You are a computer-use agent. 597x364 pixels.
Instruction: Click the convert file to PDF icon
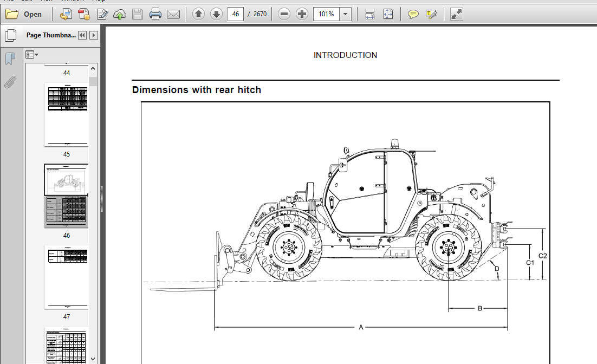66,14
